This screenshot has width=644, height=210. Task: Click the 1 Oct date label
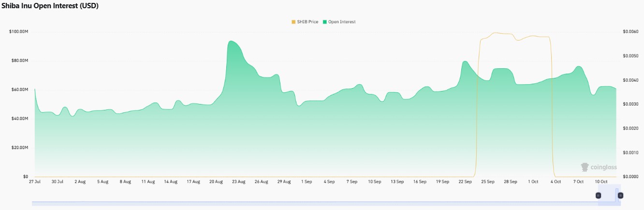pyautogui.click(x=533, y=181)
